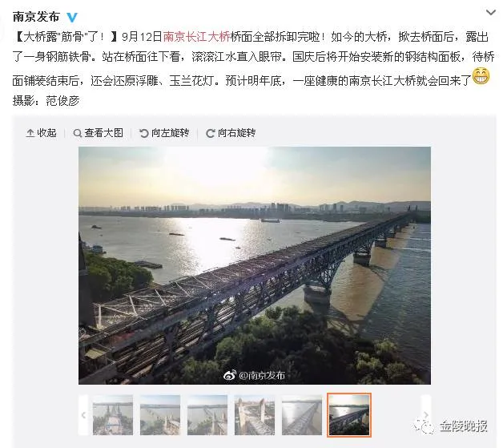Select the second thumbnail in strip
Screen dimensions: 503x448
coord(160,415)
